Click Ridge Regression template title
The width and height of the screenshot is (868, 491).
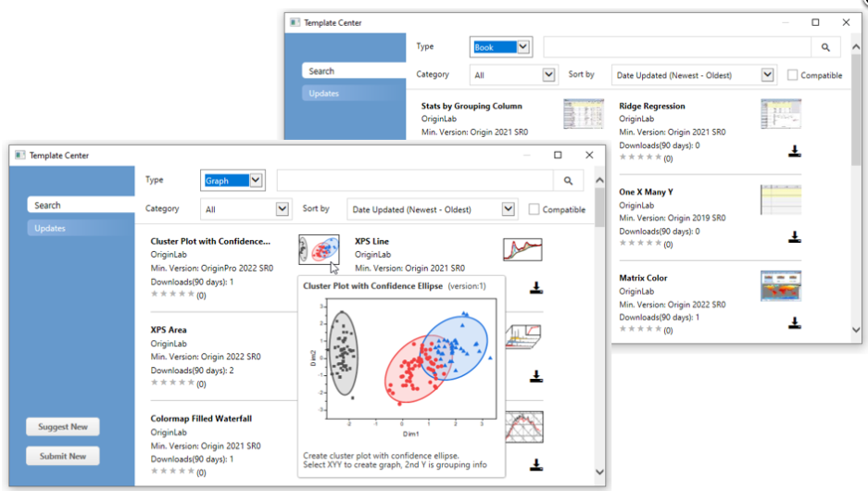click(x=651, y=106)
